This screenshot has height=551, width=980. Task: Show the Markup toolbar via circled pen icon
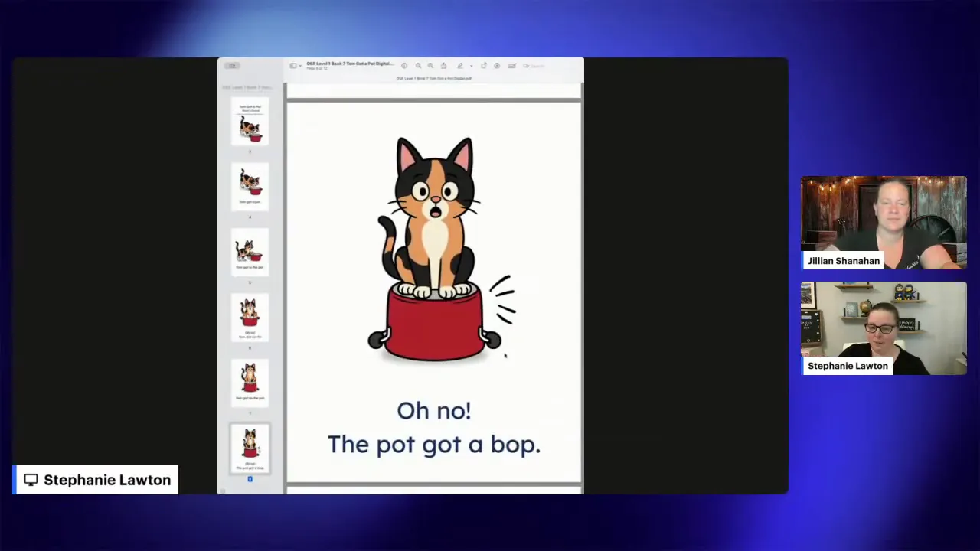tap(497, 66)
